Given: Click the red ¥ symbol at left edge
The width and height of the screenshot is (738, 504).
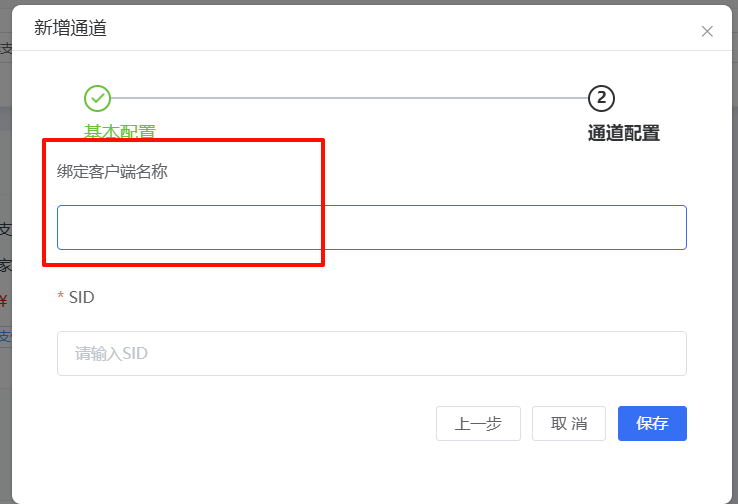Looking at the screenshot, I should coord(4,301).
